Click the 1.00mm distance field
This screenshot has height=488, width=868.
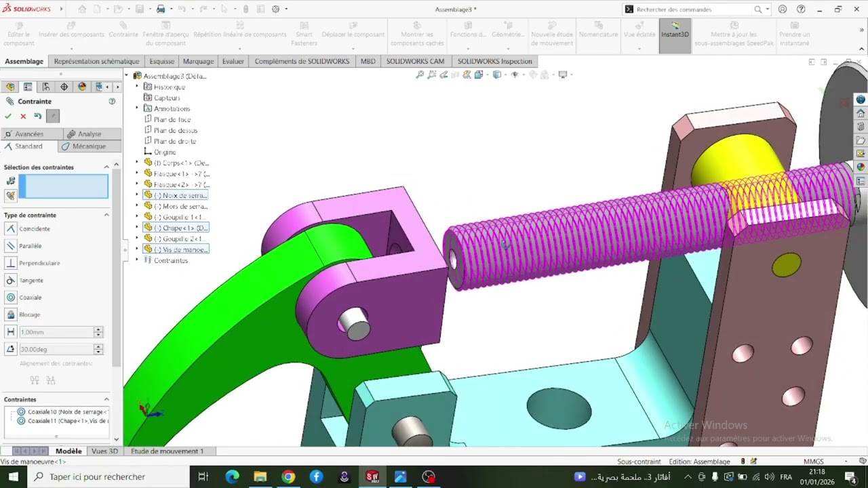tap(56, 332)
